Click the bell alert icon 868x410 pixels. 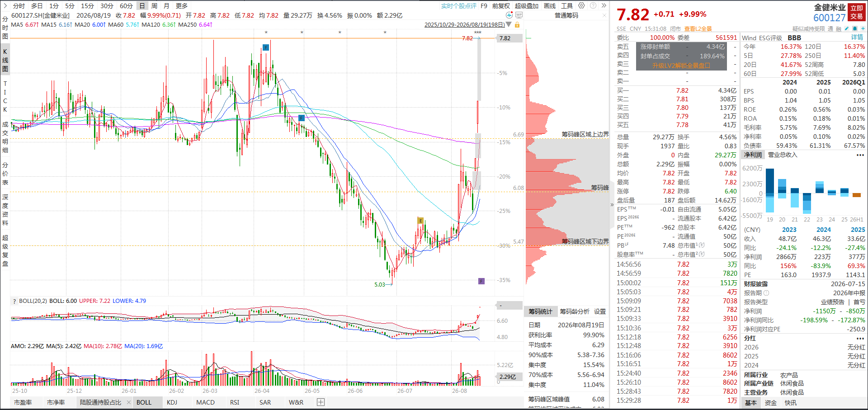pos(854,28)
